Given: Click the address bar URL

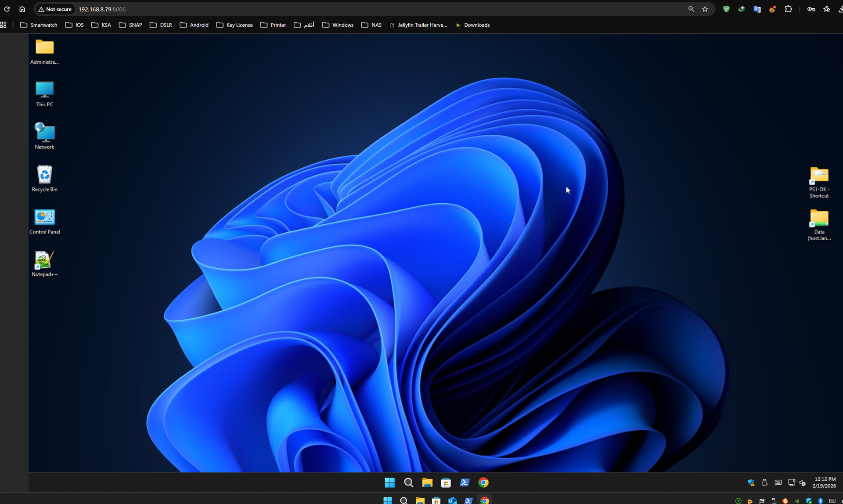Looking at the screenshot, I should point(102,9).
